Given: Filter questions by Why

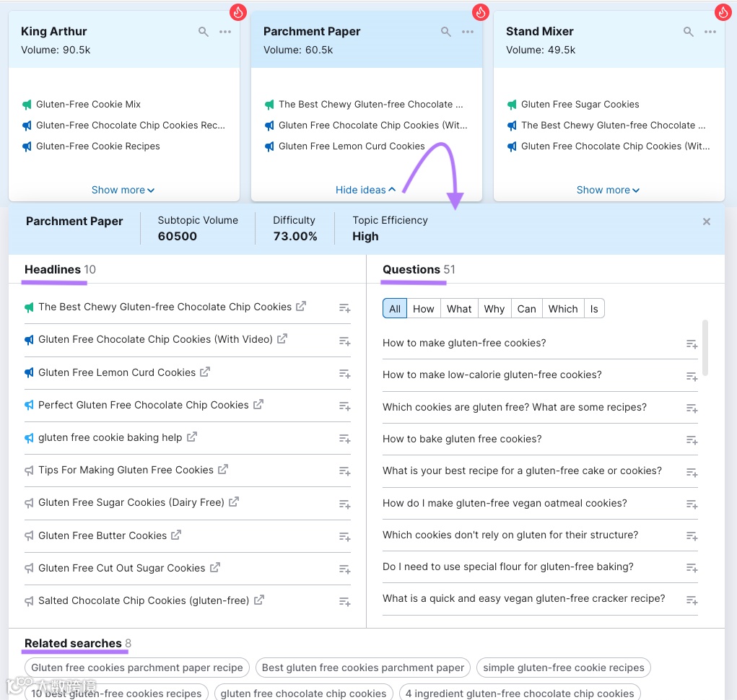Looking at the screenshot, I should click(494, 309).
